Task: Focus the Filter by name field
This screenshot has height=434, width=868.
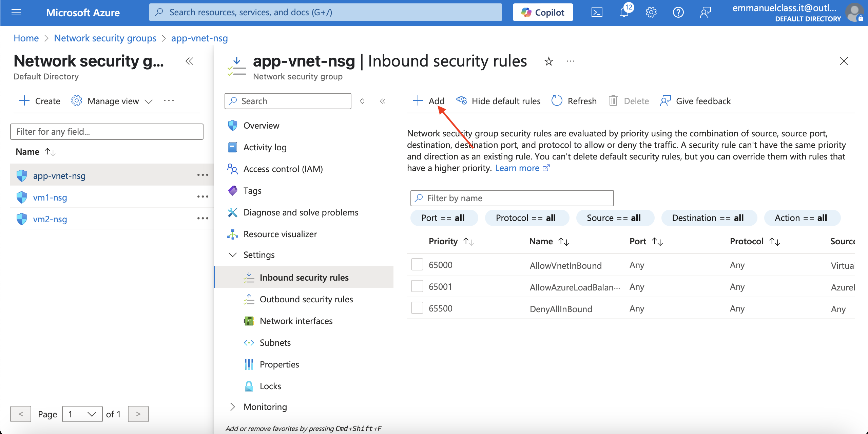Action: [512, 198]
